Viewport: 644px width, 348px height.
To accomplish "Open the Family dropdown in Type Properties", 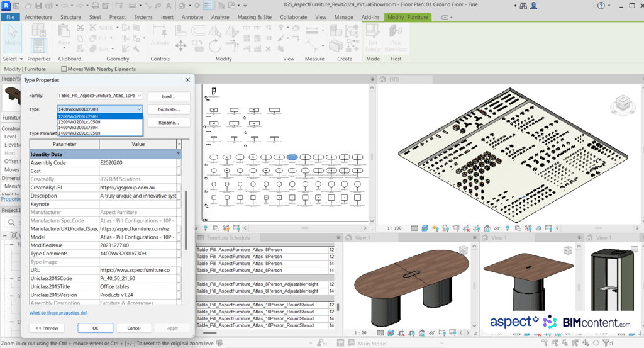I will (x=139, y=95).
